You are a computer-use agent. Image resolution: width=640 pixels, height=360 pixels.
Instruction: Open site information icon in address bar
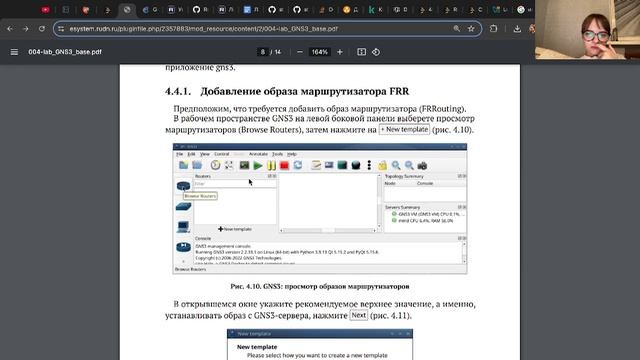pos(61,29)
